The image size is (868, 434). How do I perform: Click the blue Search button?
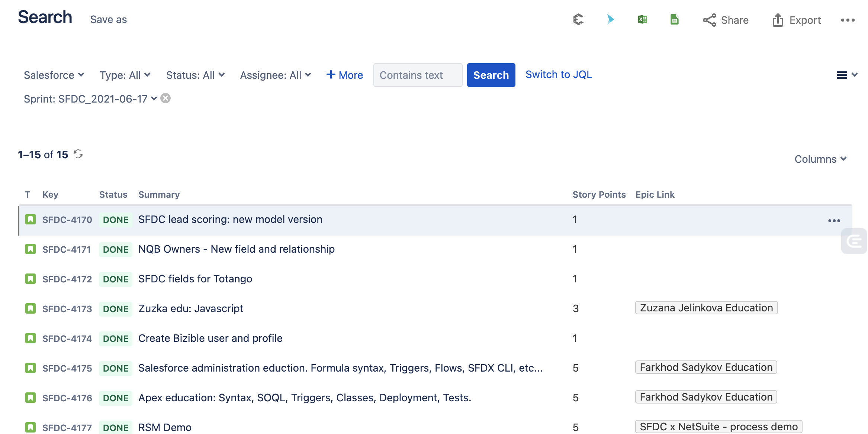point(491,75)
